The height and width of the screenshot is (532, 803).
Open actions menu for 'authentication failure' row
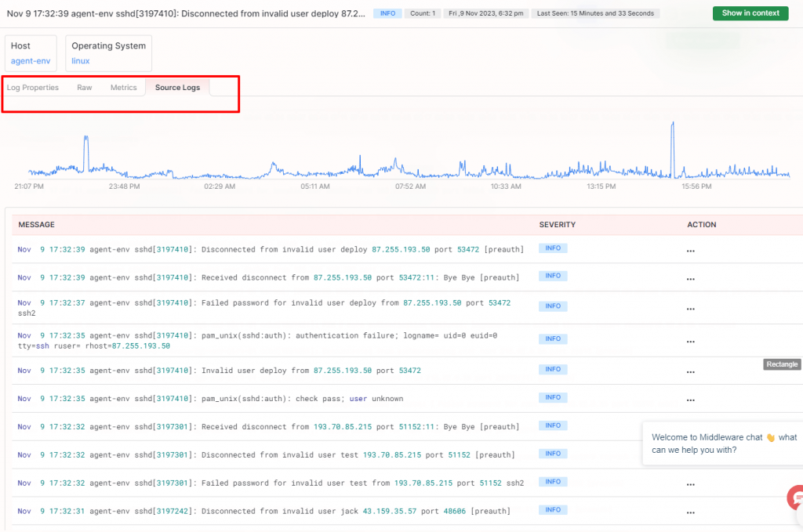point(690,341)
